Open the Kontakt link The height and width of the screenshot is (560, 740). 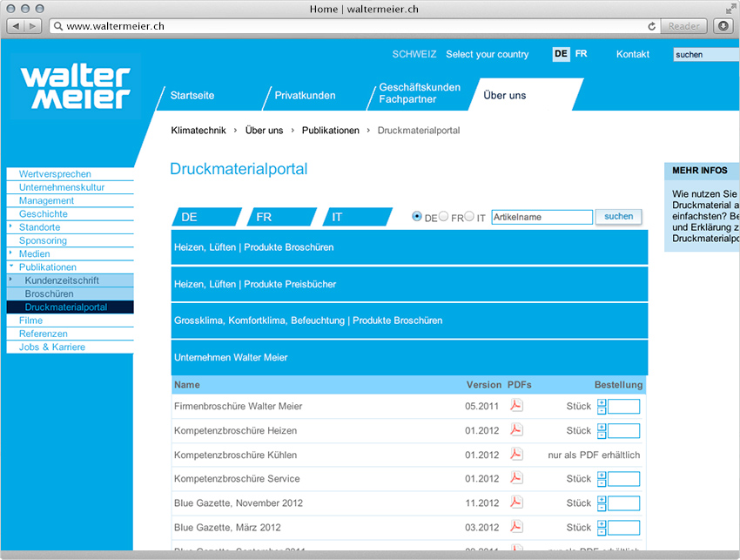[x=632, y=54]
